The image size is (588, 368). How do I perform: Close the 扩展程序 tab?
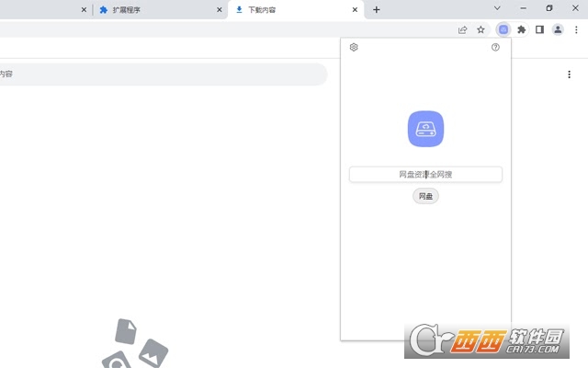point(220,10)
